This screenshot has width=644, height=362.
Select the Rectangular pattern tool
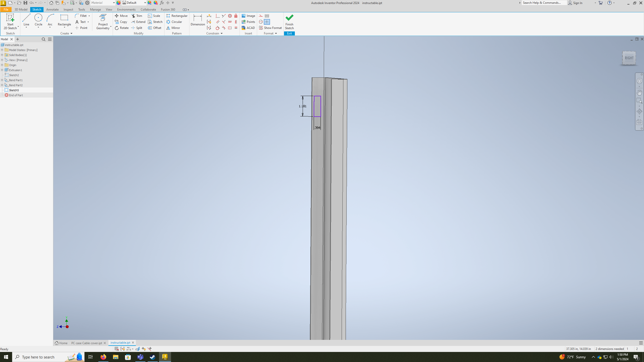click(177, 16)
